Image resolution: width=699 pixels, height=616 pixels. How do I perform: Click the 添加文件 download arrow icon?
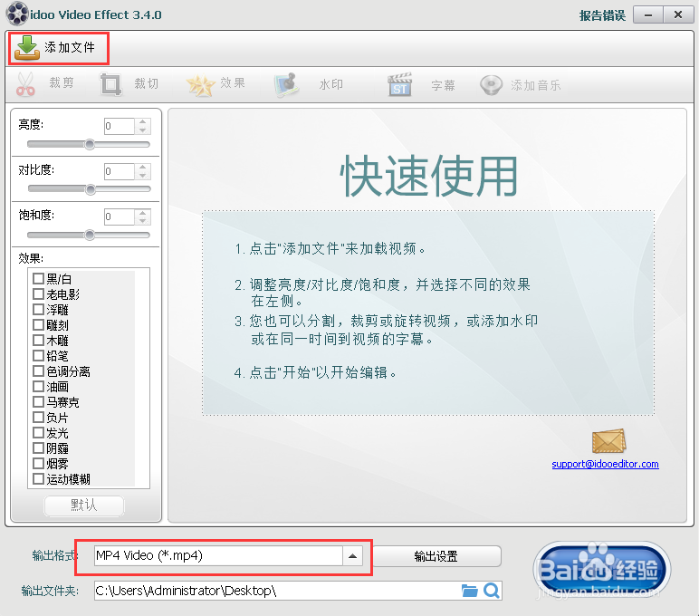pyautogui.click(x=27, y=48)
